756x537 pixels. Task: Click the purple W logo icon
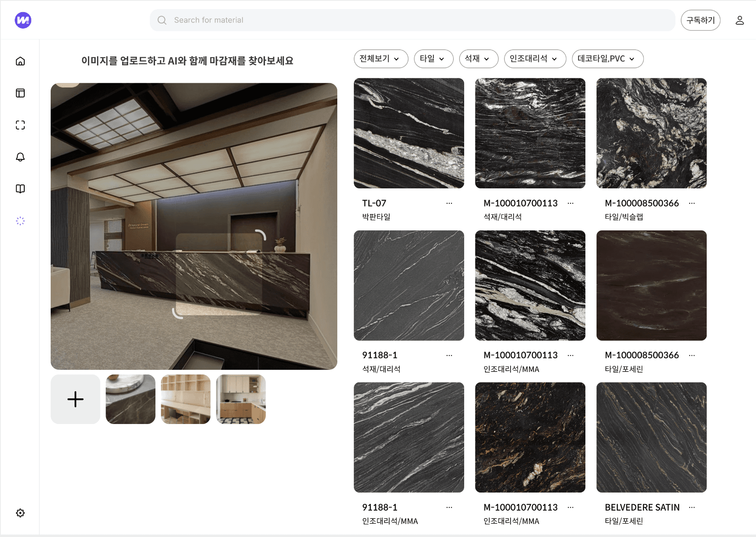[x=23, y=20]
